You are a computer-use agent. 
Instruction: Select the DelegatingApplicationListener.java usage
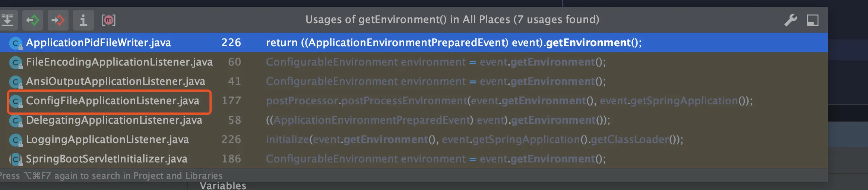[114, 120]
